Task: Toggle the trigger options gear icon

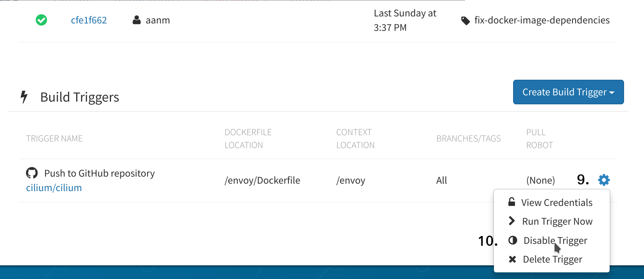Action: [604, 180]
